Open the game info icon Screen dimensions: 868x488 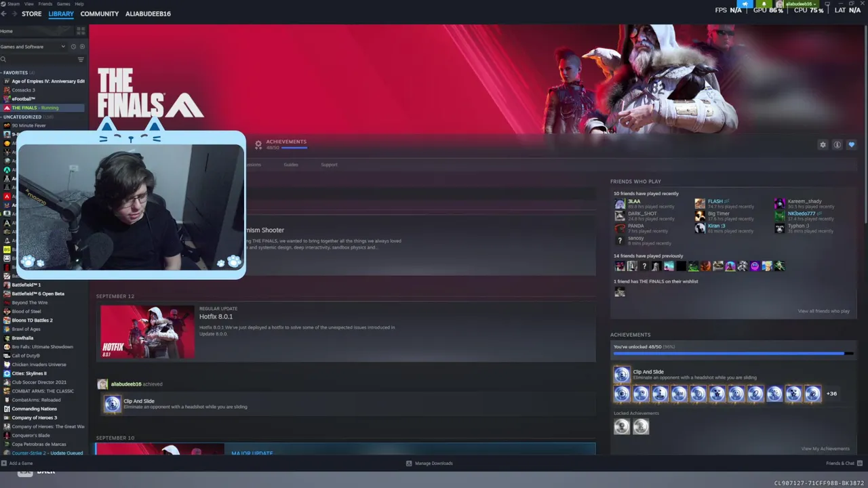coord(837,144)
